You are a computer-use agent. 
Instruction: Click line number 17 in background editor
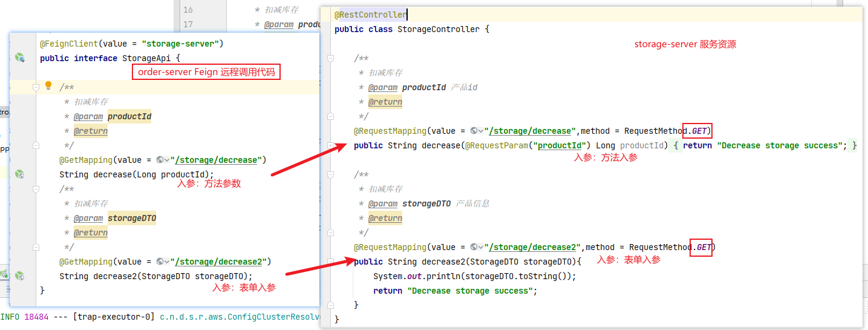(x=188, y=24)
